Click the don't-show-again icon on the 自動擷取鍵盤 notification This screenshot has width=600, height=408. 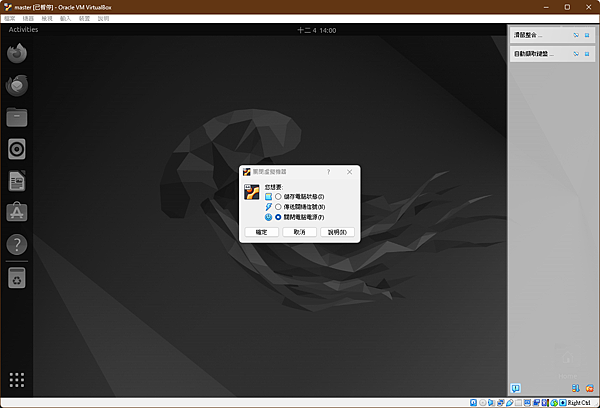tap(576, 54)
